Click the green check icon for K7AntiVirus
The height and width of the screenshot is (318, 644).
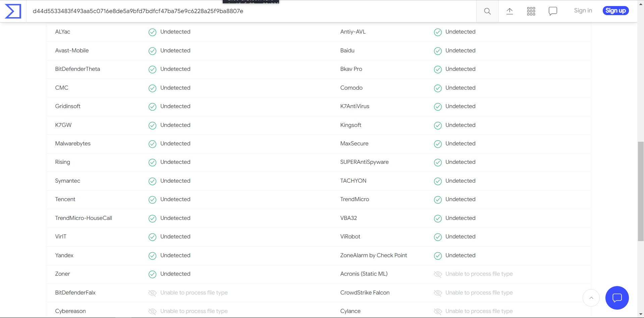click(438, 106)
